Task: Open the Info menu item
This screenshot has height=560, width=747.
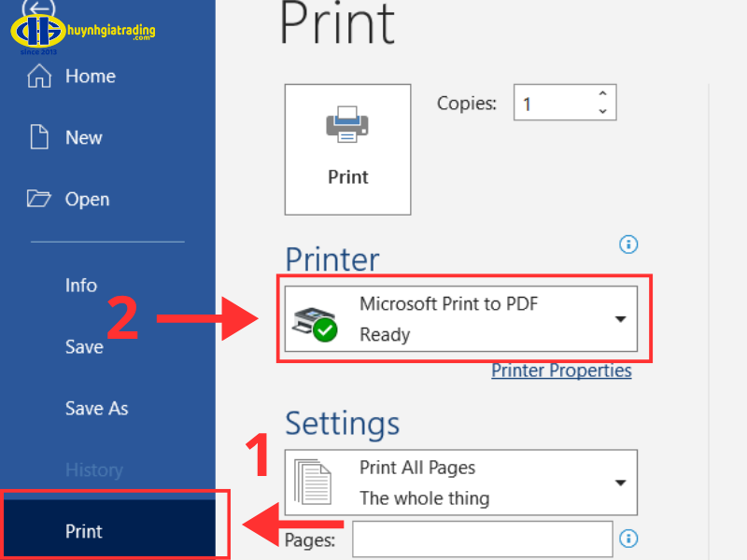Action: coord(81,286)
